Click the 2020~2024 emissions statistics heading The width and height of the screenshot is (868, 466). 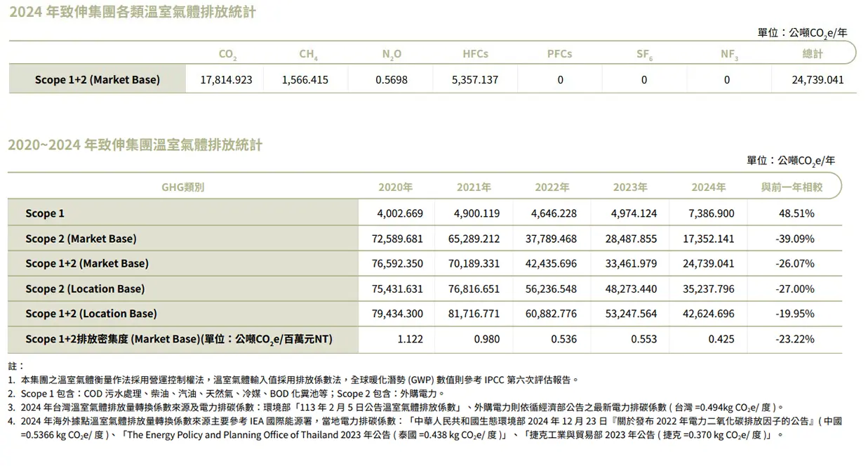135,145
